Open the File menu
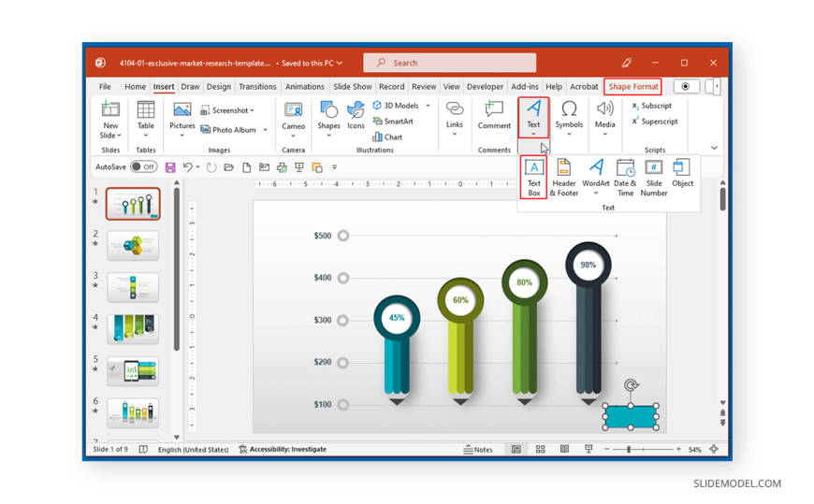This screenshot has width=814, height=504. tap(105, 87)
